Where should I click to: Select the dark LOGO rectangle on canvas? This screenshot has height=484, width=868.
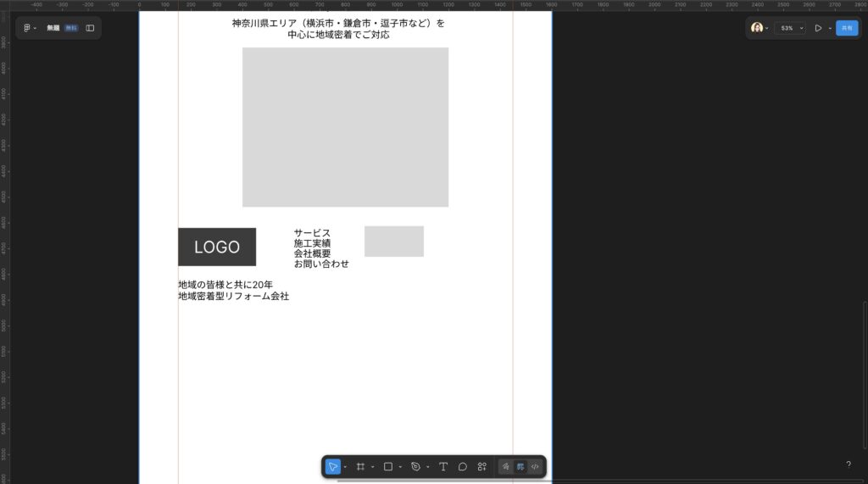(x=217, y=247)
